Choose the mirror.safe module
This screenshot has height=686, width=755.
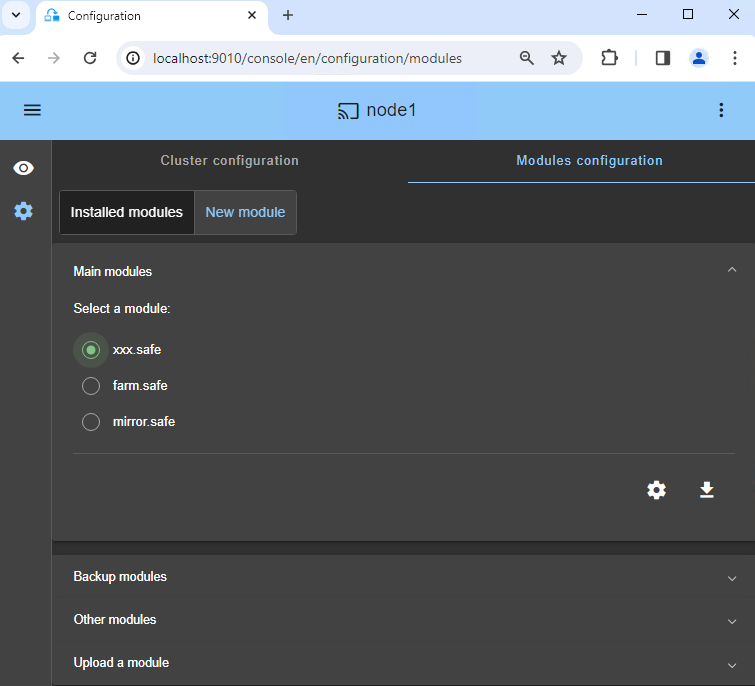click(91, 422)
